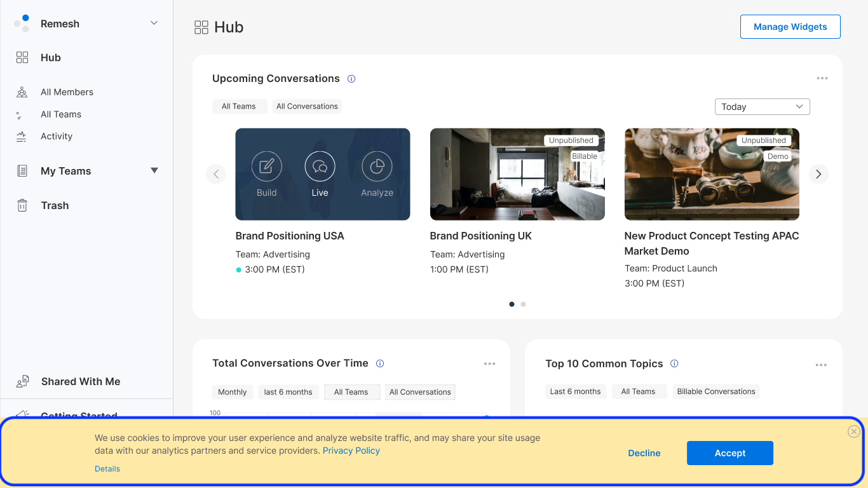Screen dimensions: 868x488
Task: Select All Teams in the sidebar menu
Action: (61, 114)
